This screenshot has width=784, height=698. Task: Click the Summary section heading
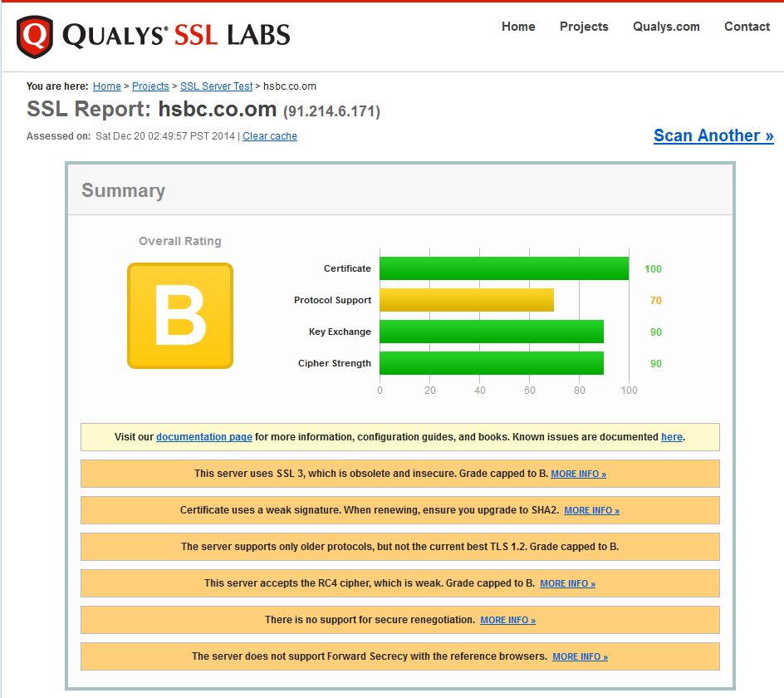(x=124, y=190)
